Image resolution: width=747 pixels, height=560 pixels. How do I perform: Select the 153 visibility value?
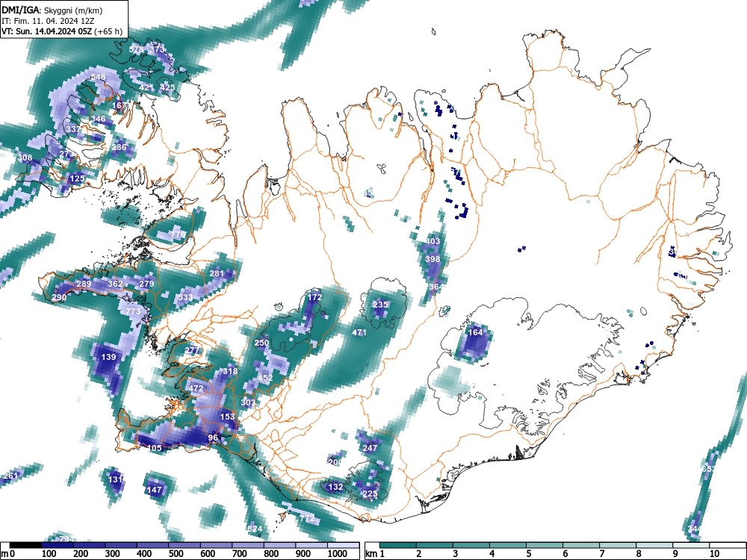point(227,417)
